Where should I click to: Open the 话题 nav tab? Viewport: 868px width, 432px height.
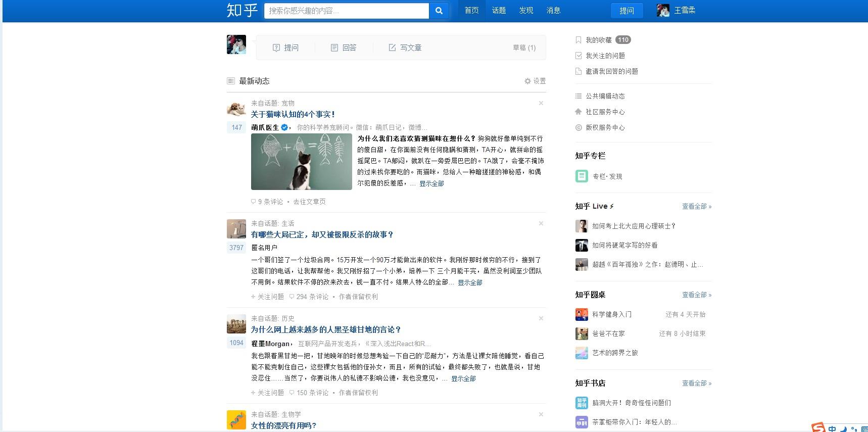tap(499, 11)
